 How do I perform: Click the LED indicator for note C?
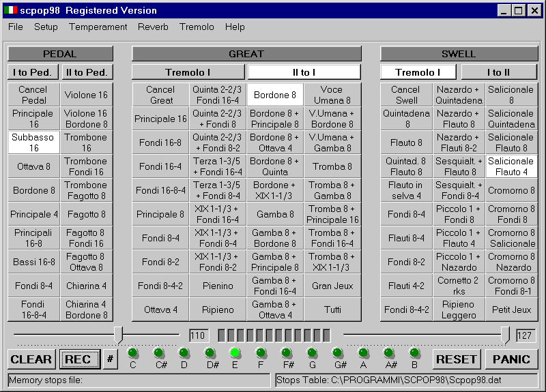pyautogui.click(x=133, y=352)
